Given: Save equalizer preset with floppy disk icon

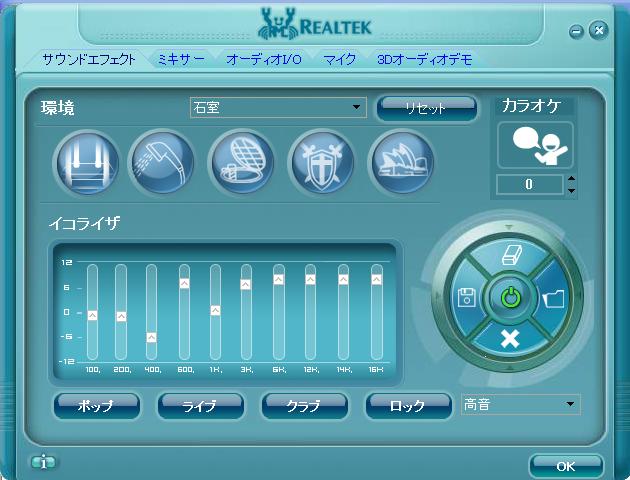Looking at the screenshot, I should [x=465, y=298].
